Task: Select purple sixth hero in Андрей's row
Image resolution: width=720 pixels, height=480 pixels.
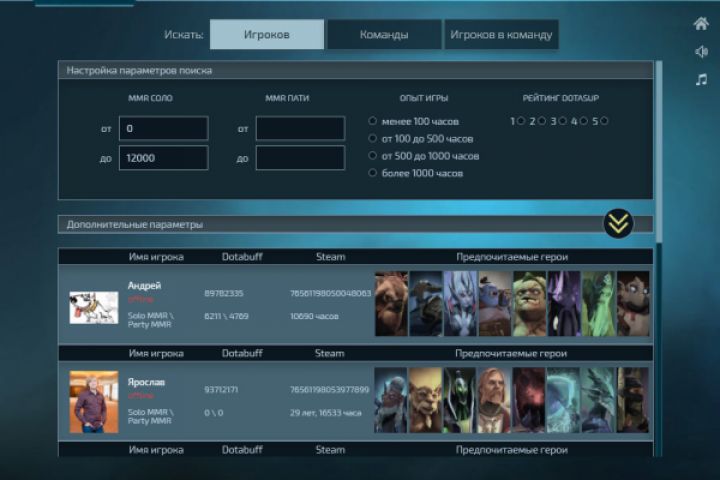Action: [564, 304]
